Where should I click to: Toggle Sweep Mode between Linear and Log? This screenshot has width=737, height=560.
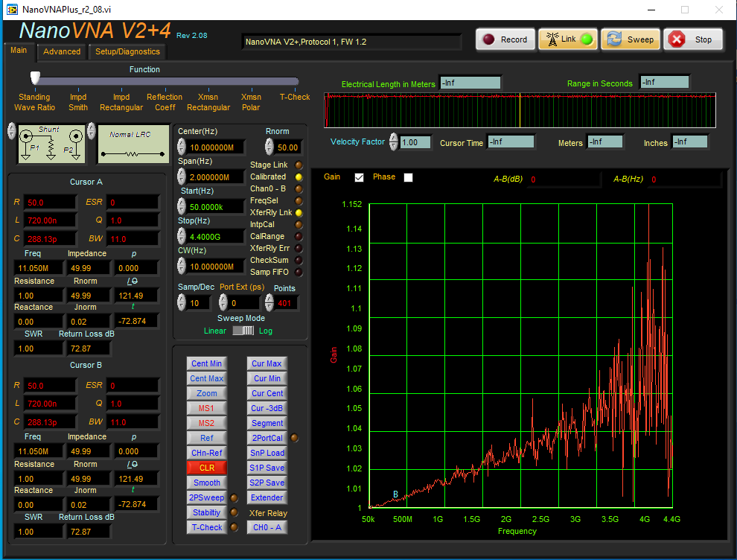coord(243,331)
